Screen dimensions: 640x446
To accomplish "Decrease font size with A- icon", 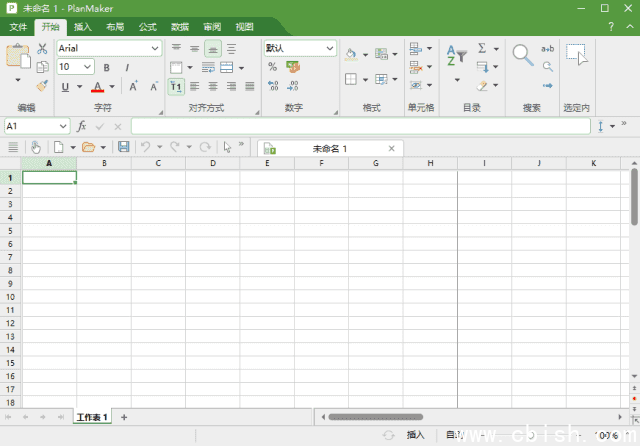I will click(x=153, y=86).
